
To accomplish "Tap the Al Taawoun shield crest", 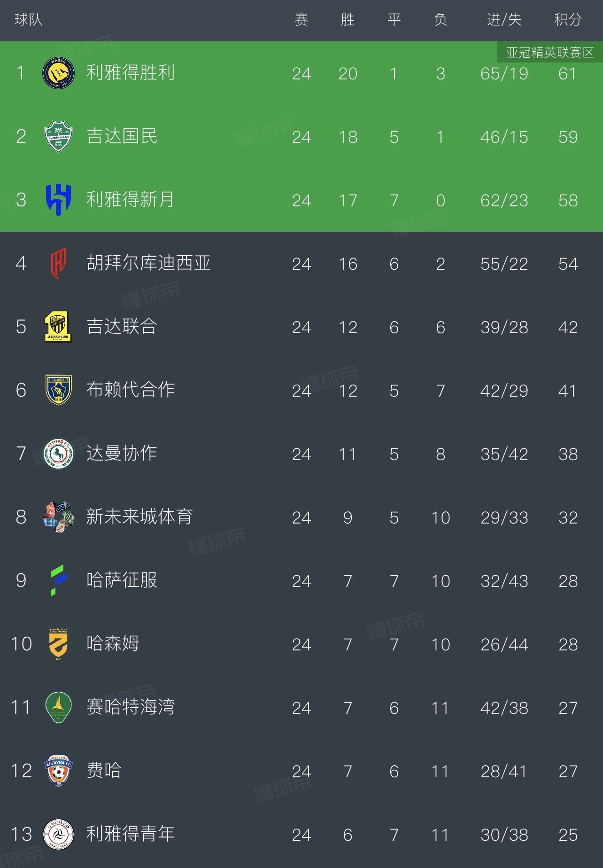I will pyautogui.click(x=58, y=390).
